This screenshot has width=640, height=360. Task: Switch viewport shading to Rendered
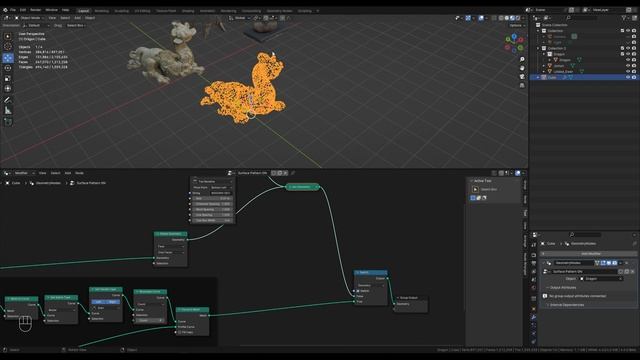click(x=518, y=18)
